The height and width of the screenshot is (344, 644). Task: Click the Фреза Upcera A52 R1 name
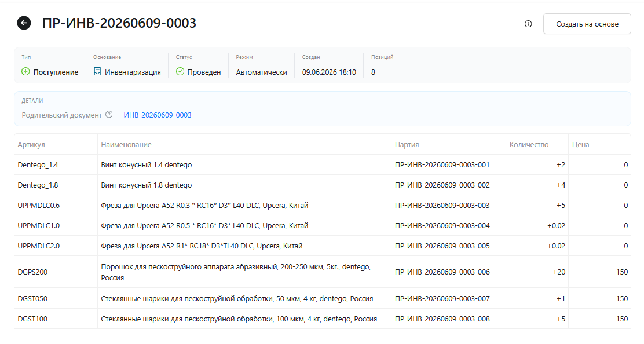tap(202, 246)
